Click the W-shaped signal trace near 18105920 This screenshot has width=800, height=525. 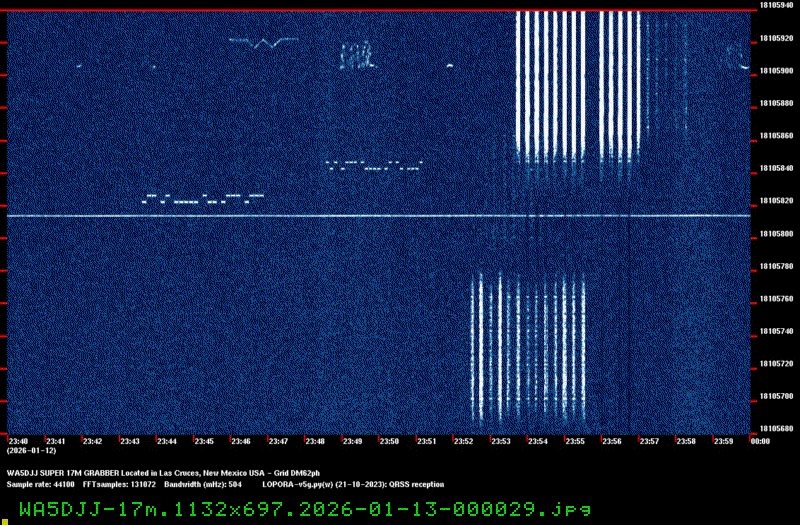(x=264, y=43)
